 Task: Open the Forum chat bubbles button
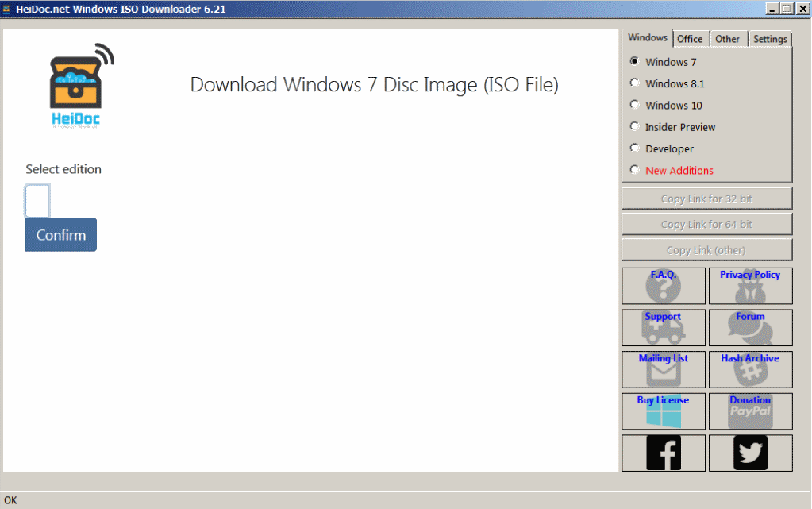pyautogui.click(x=750, y=328)
